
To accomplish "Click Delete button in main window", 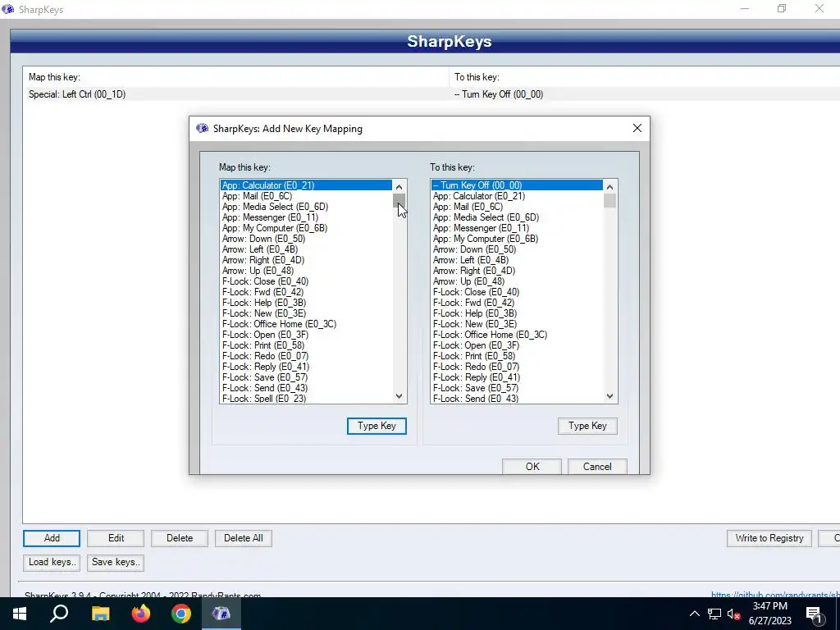I will point(180,538).
